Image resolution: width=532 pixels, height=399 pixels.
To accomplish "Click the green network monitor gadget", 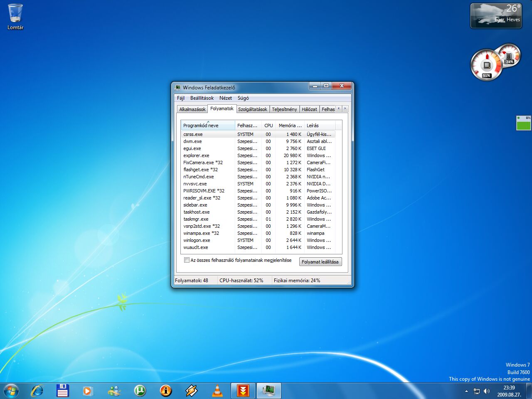I will 523,123.
